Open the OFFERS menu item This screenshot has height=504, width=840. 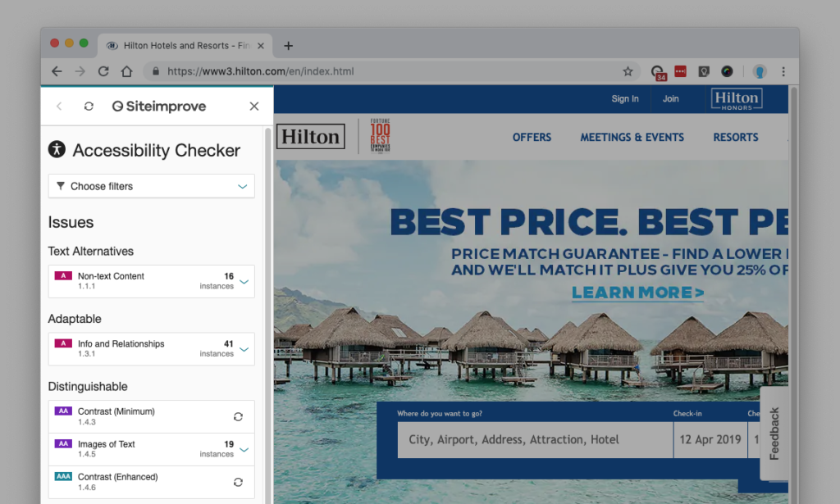(532, 138)
